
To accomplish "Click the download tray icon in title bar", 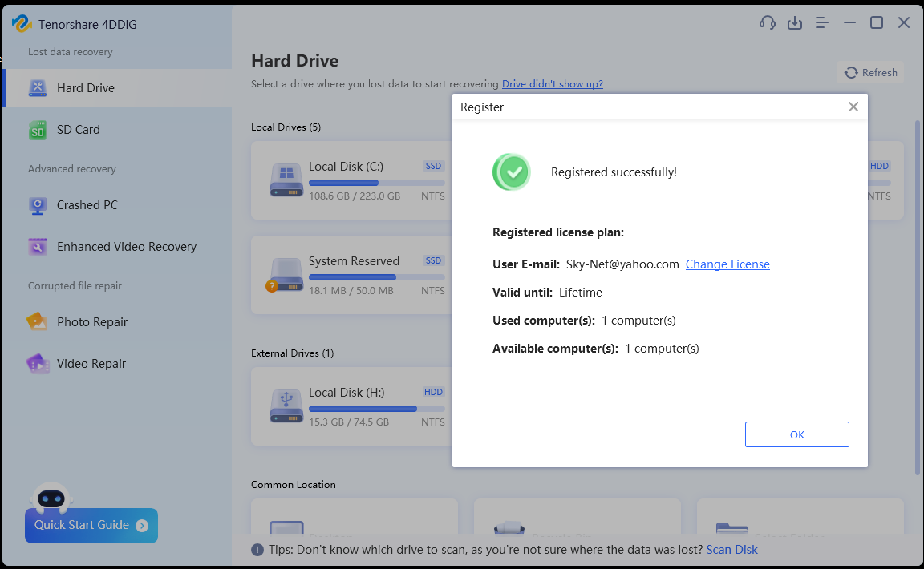I will 795,22.
